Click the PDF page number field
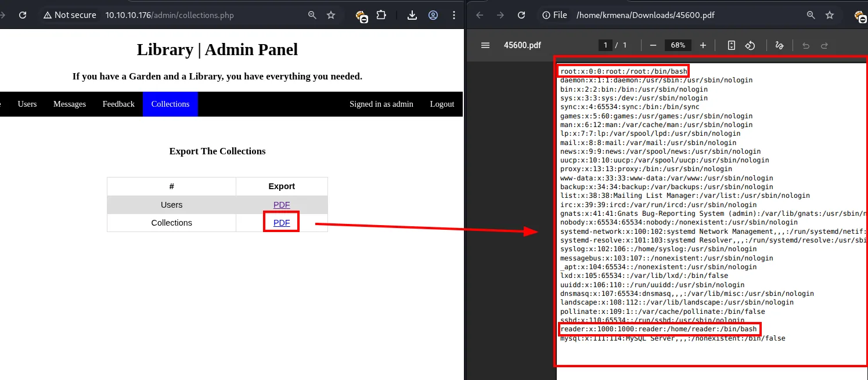This screenshot has height=380, width=868. point(606,45)
